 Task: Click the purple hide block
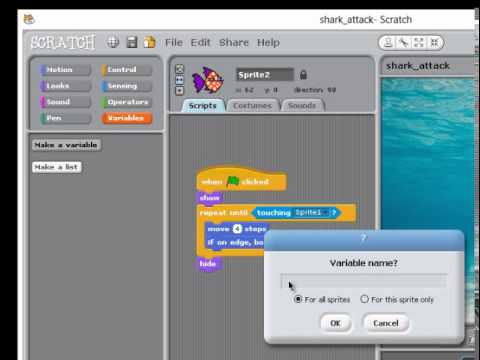208,264
